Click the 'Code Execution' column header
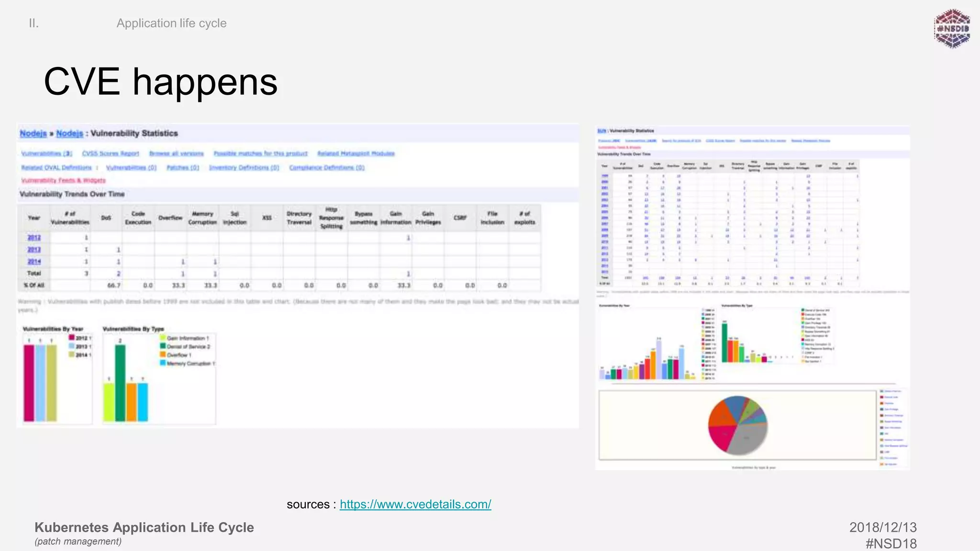The width and height of the screenshot is (980, 551). pos(138,218)
